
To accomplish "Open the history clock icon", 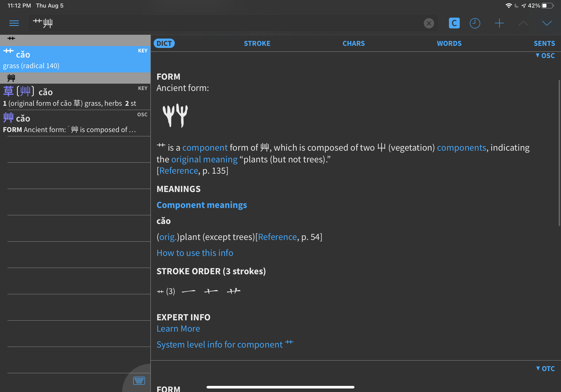I will point(475,23).
